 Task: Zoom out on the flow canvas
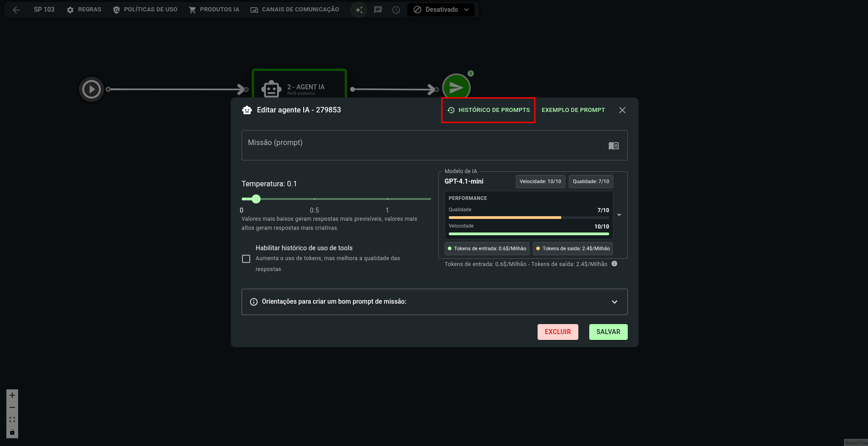pyautogui.click(x=12, y=407)
